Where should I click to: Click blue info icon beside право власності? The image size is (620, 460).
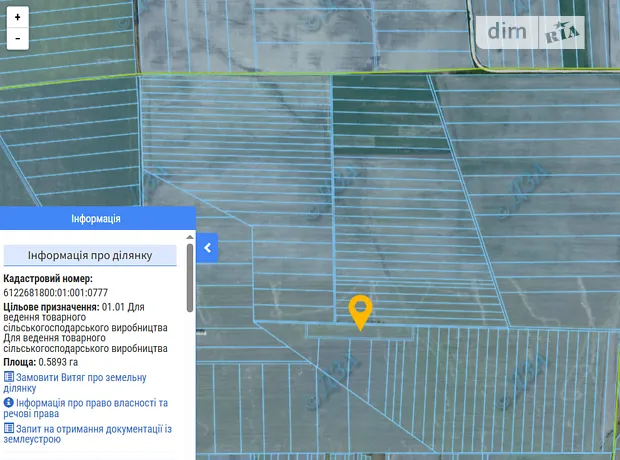pyautogui.click(x=9, y=402)
